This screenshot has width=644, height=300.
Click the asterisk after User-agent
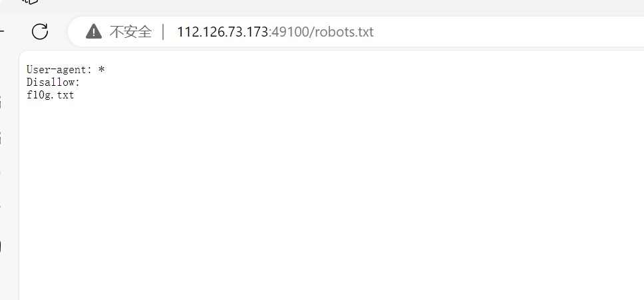pyautogui.click(x=101, y=69)
